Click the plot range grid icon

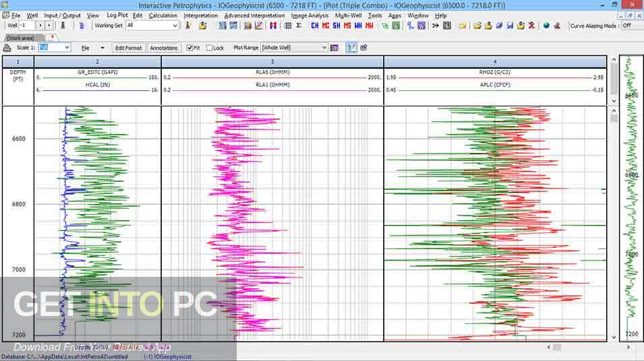pyautogui.click(x=334, y=48)
